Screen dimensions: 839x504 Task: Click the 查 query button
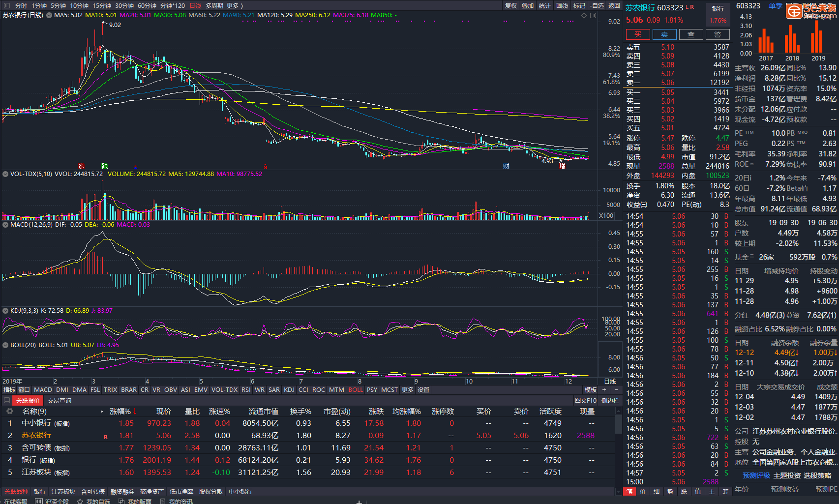(x=691, y=34)
